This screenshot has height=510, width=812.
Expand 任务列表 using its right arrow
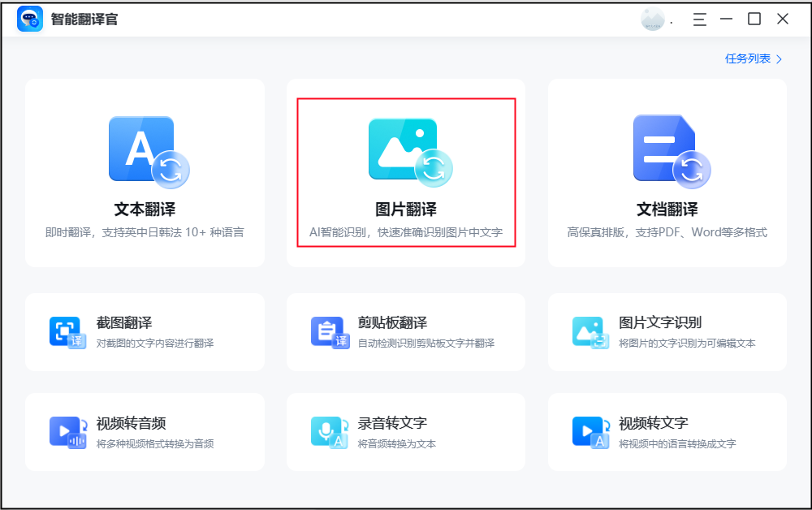777,59
